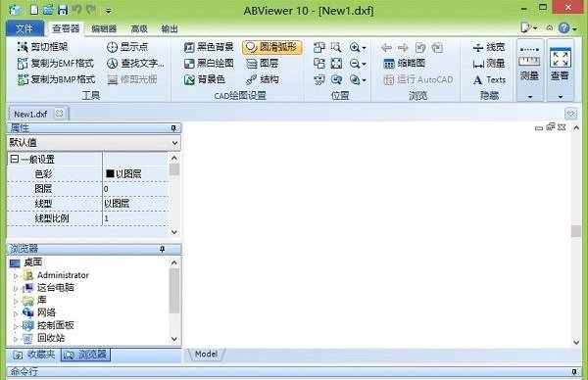Collapse the ribbon with the caret icon
This screenshot has height=380, width=588.
549,28
